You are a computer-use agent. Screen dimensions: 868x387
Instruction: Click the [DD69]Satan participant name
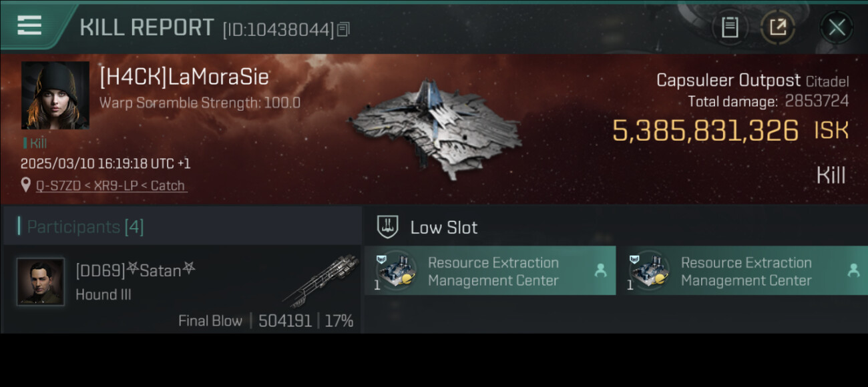[x=136, y=270]
